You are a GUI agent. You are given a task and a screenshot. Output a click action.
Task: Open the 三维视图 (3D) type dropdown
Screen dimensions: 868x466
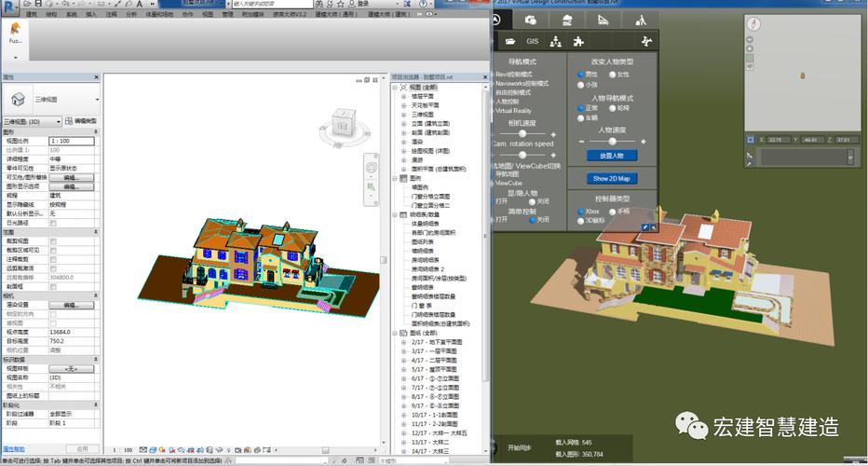coord(33,121)
